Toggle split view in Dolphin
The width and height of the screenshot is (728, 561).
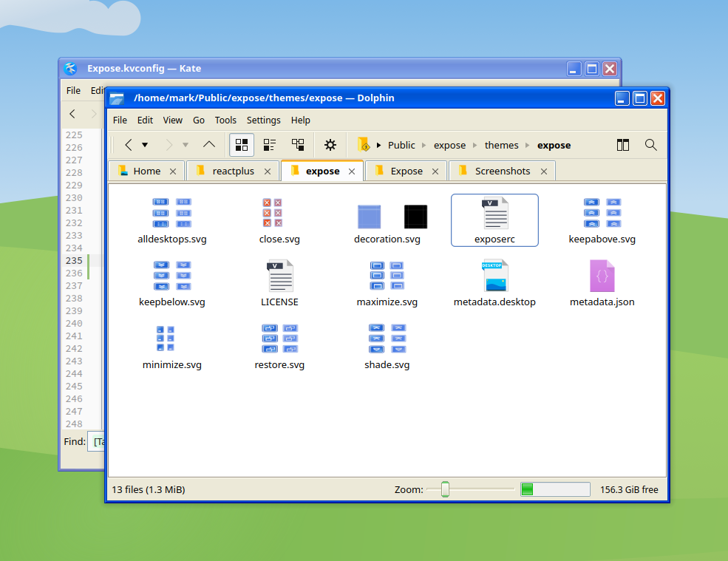(622, 145)
